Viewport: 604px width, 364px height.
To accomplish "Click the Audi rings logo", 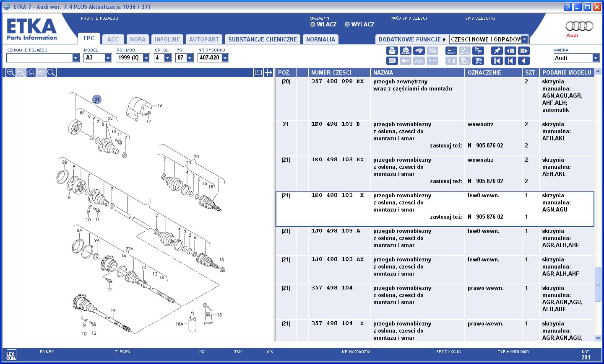I will click(x=580, y=26).
